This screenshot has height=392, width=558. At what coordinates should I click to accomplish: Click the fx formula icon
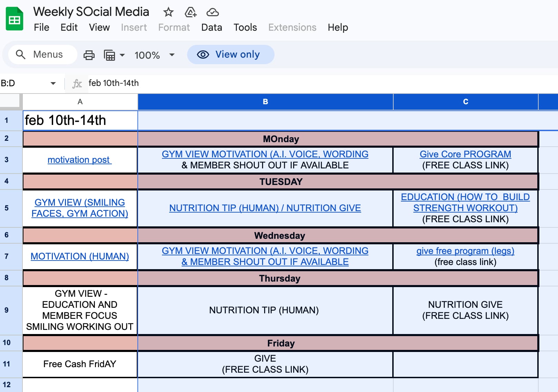(x=77, y=84)
